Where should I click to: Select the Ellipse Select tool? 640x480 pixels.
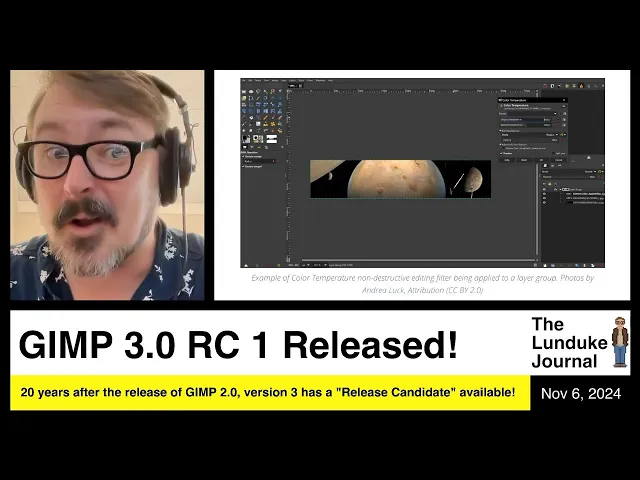pyautogui.click(x=251, y=91)
